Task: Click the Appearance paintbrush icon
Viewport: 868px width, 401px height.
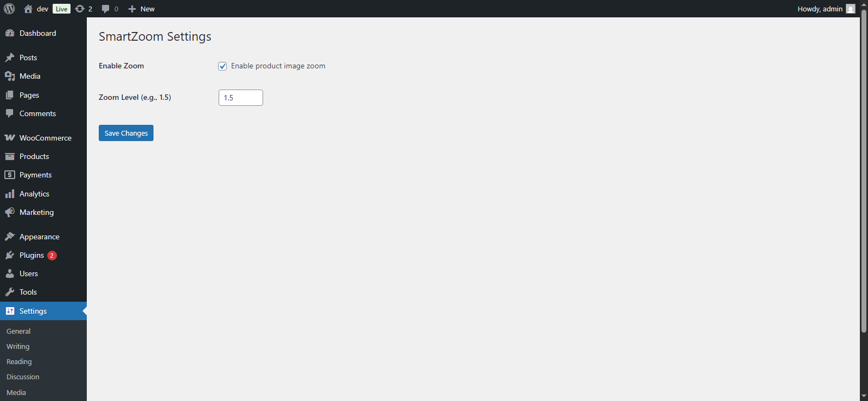Action: 10,237
